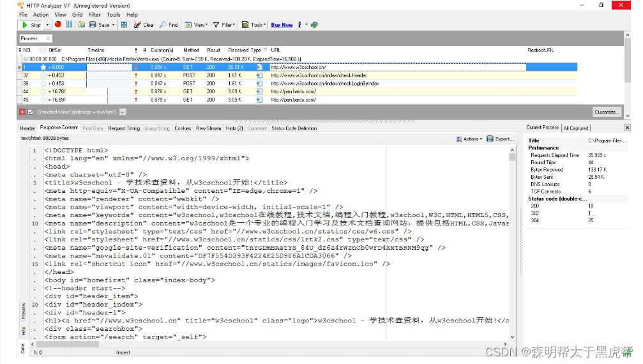This screenshot has height=364, width=643.
Task: Click the Find magnifier icon
Action: point(163,25)
